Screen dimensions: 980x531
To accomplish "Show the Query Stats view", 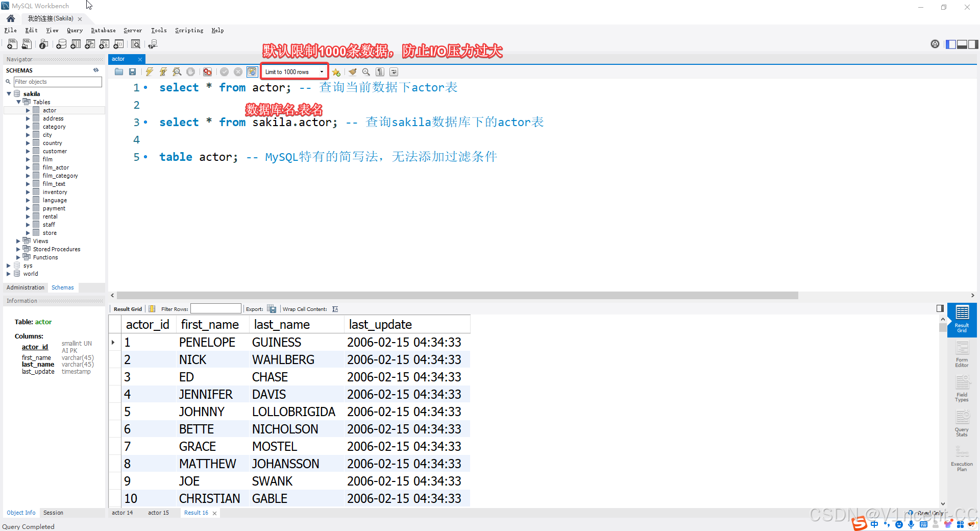I will click(962, 424).
